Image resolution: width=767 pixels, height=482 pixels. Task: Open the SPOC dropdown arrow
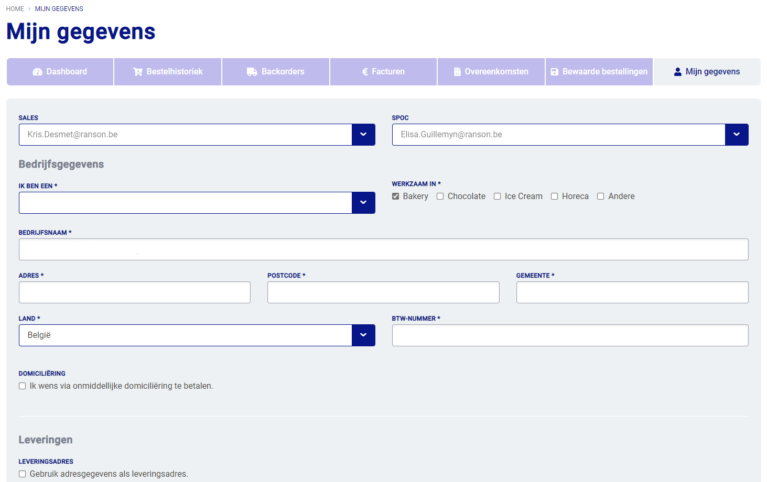click(x=736, y=134)
